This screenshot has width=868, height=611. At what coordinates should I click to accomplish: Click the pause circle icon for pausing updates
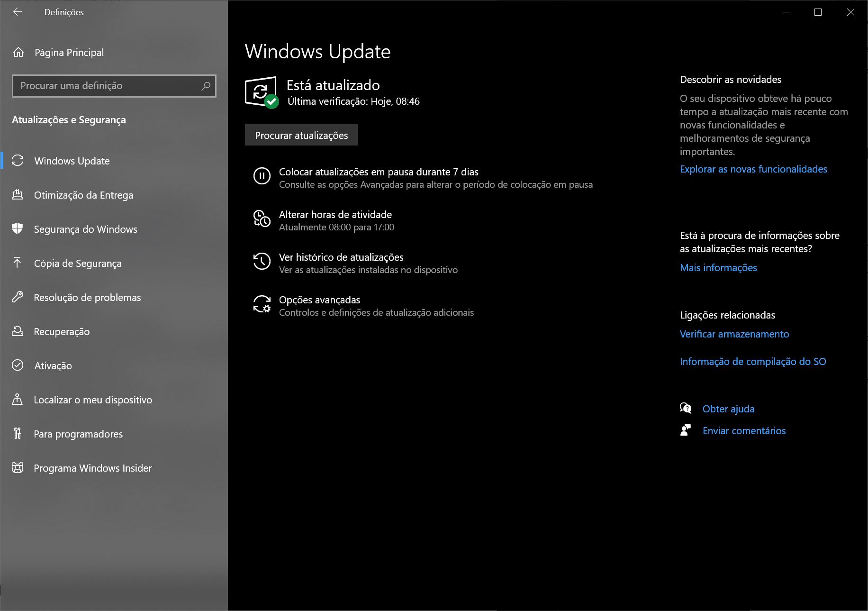262,176
